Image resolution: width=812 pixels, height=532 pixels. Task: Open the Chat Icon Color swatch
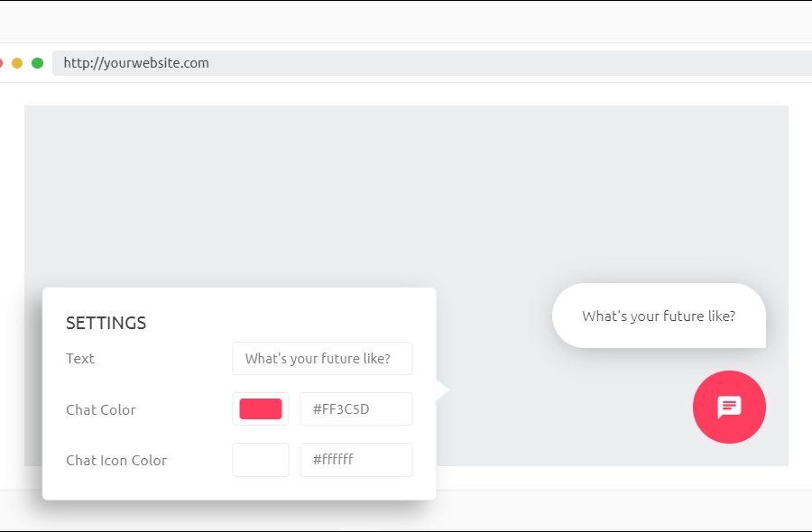[261, 460]
